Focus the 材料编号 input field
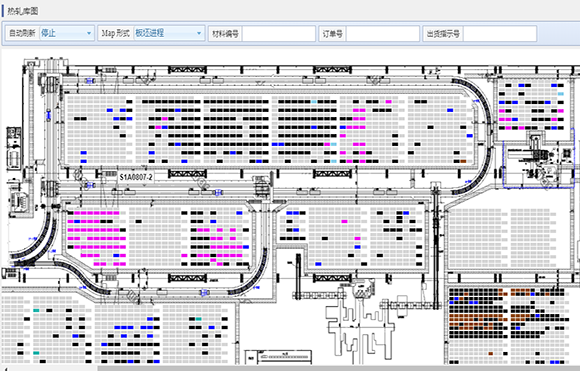 279,34
